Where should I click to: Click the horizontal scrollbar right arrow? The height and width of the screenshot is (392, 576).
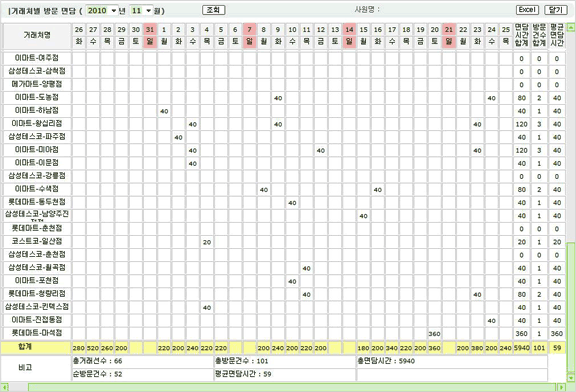562,387
